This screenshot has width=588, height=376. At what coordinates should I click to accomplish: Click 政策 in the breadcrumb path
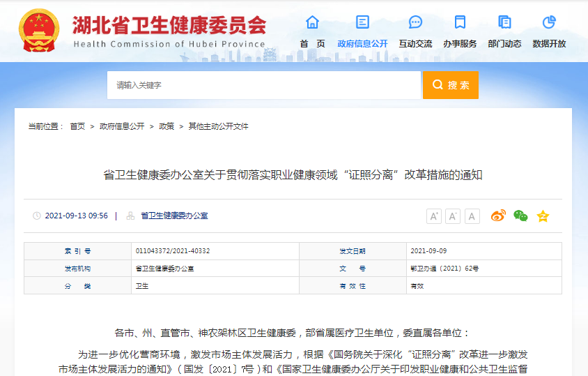167,126
